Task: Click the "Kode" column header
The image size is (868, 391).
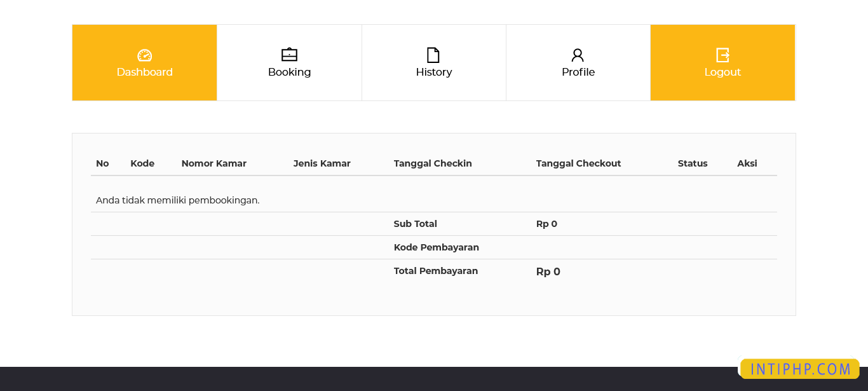Action: tap(142, 163)
